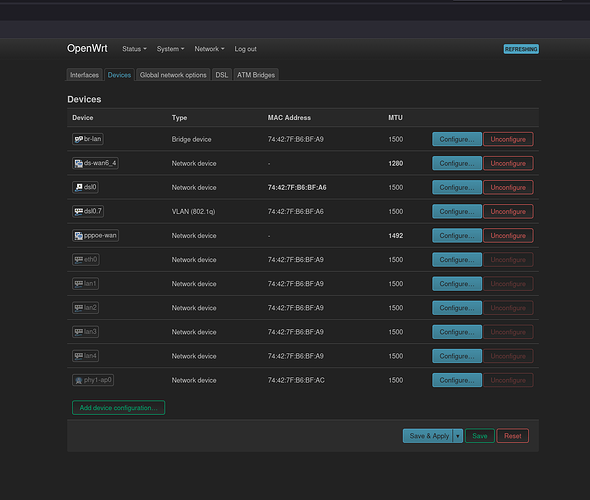
Task: Unconfigure the dsl0.7 VLAN device
Action: [508, 211]
